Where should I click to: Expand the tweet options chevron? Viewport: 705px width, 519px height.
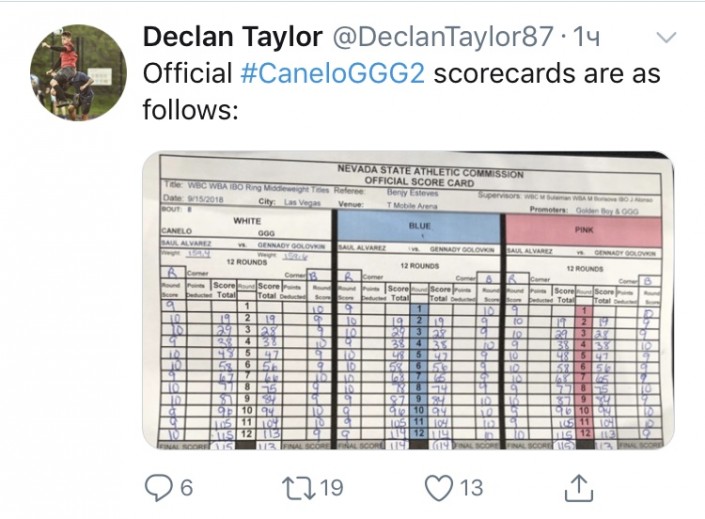pos(665,38)
